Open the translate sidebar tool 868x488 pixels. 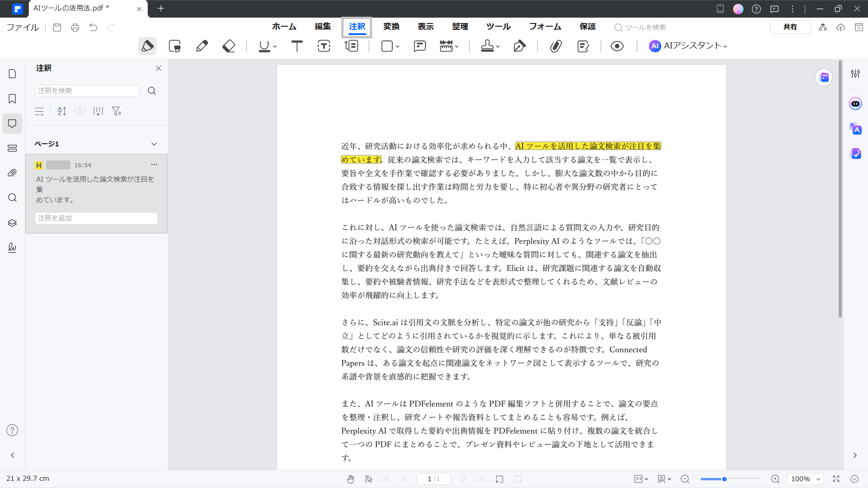855,129
